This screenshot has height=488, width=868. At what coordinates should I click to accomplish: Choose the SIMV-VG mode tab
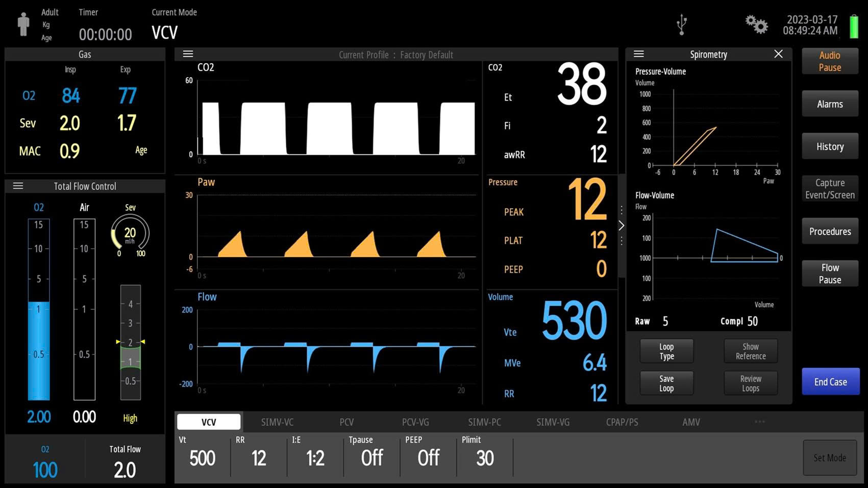[553, 422]
